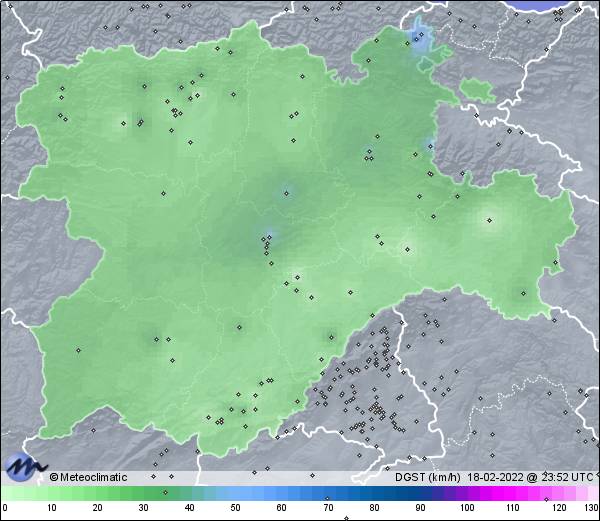The width and height of the screenshot is (600, 521).
Task: Click the 23:52 UTC timestamp
Action: tap(567, 477)
